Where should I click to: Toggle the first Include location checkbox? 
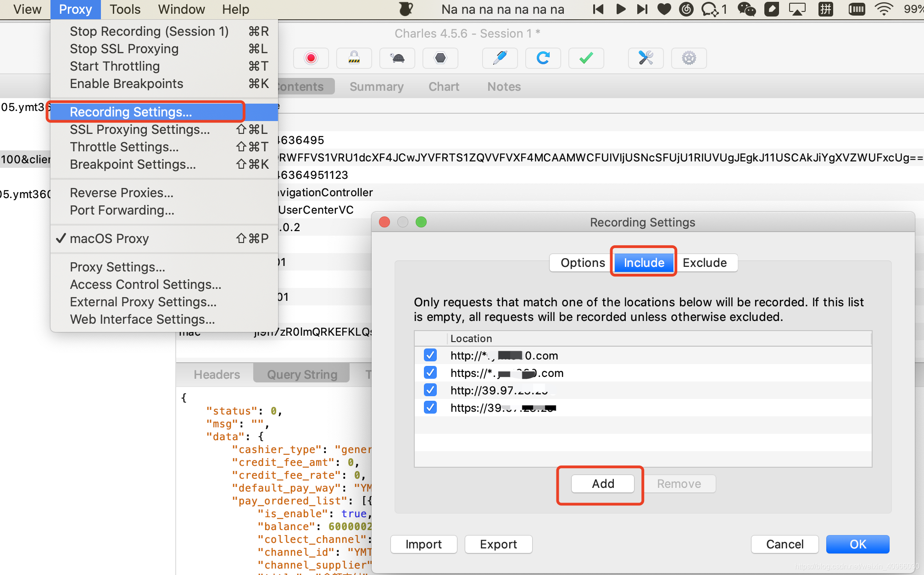tap(429, 355)
